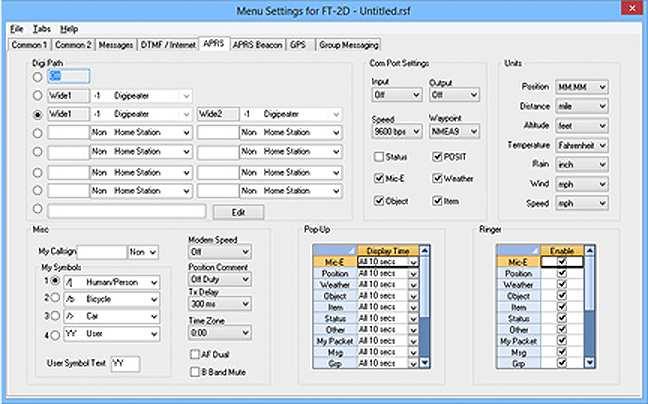
Task: Select the Wide1 single digipeater radio button
Action: tap(38, 95)
